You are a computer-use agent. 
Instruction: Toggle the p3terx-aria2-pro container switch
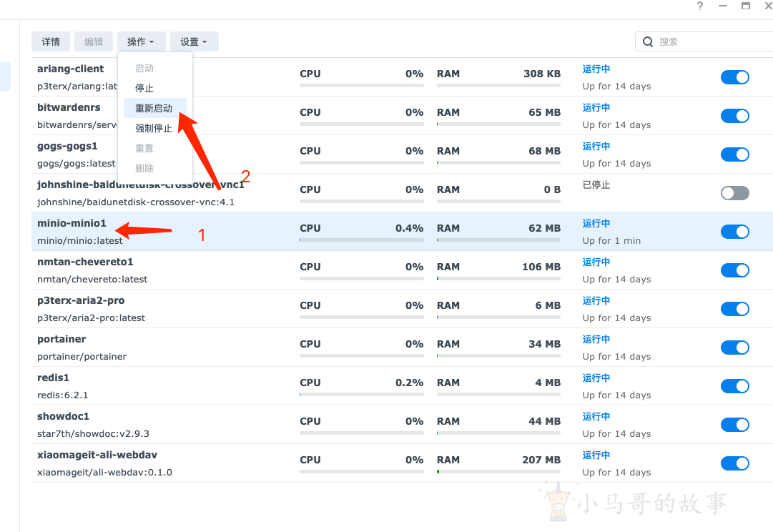[x=735, y=309]
